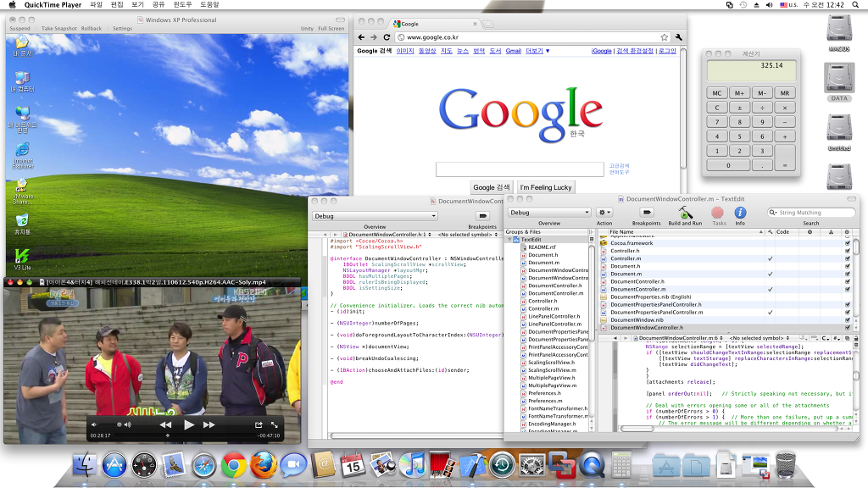The width and height of the screenshot is (868, 488).
Task: Click the Google search input field
Action: click(x=520, y=169)
